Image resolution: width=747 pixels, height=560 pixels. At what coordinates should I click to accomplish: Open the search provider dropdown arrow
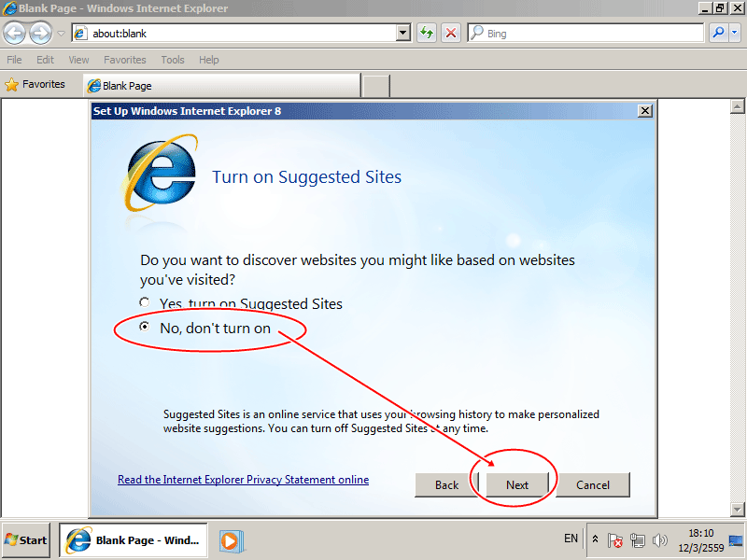pos(734,33)
